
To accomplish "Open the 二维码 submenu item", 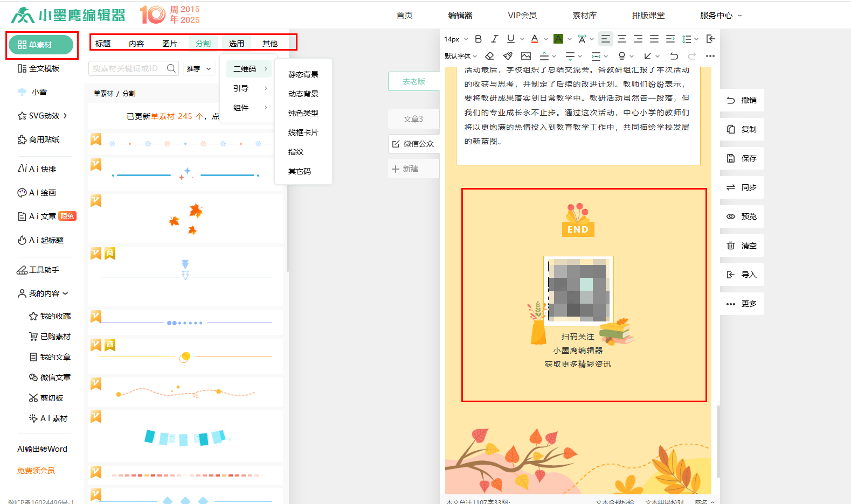I will 249,69.
